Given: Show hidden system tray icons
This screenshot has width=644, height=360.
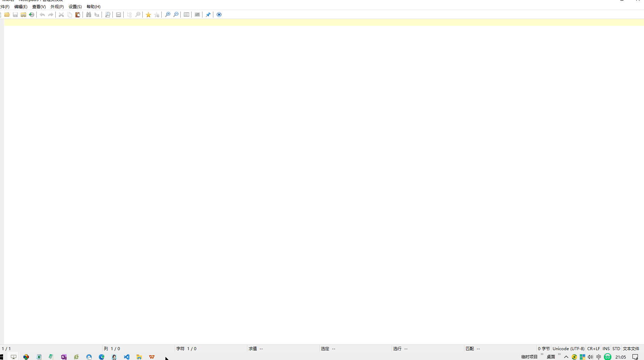Looking at the screenshot, I should click(x=566, y=357).
